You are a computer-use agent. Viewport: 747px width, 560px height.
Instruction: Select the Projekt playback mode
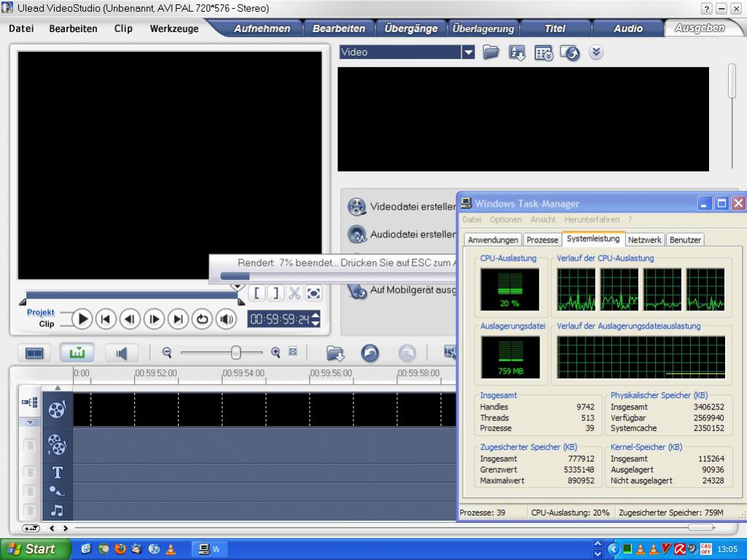point(40,312)
